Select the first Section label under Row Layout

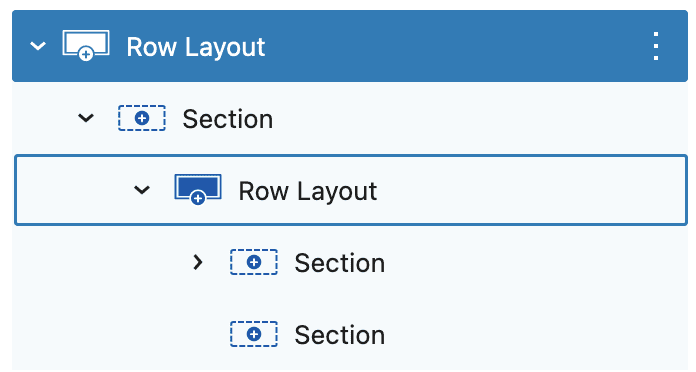click(228, 119)
